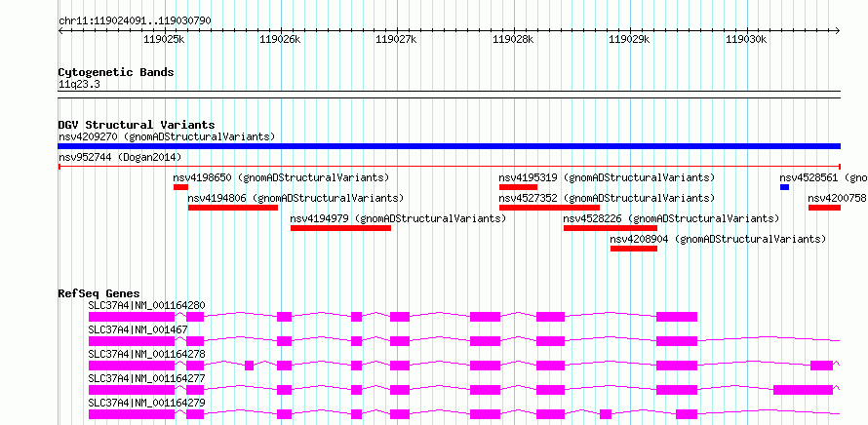Select the red nsv4194979 variant bar

(x=340, y=228)
